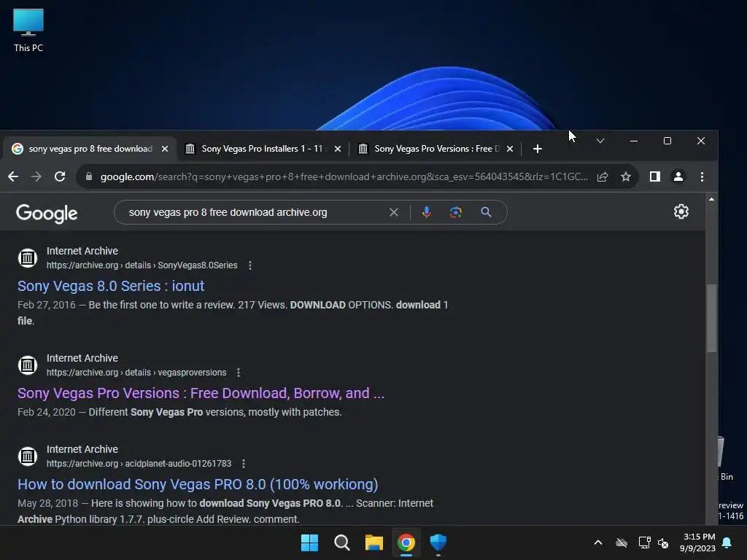The height and width of the screenshot is (560, 747).
Task: Open a new tab with plus button
Action: [538, 149]
